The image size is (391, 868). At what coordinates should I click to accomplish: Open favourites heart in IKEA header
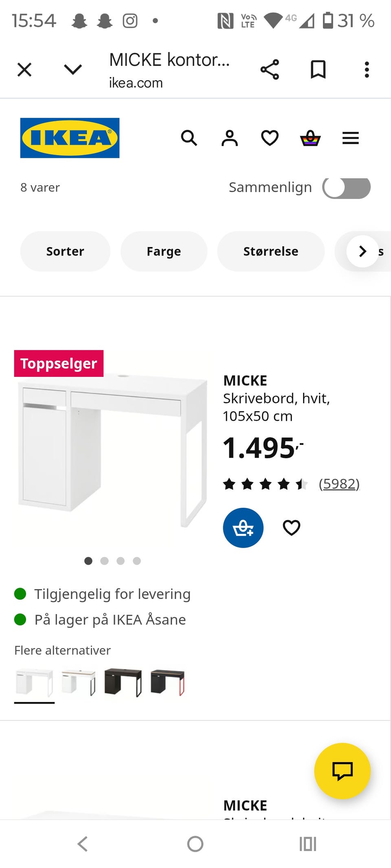(270, 138)
